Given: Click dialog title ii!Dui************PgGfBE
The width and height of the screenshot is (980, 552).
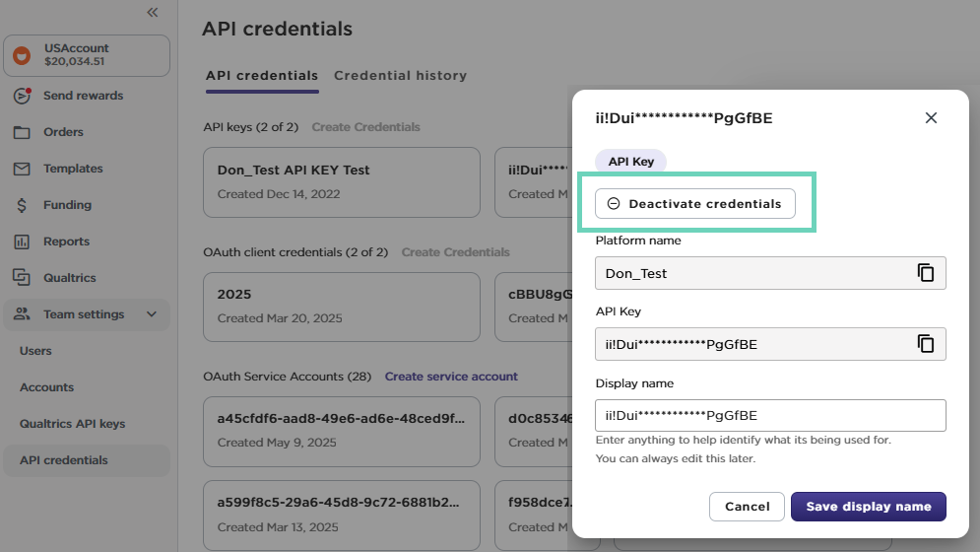Looking at the screenshot, I should click(x=684, y=118).
